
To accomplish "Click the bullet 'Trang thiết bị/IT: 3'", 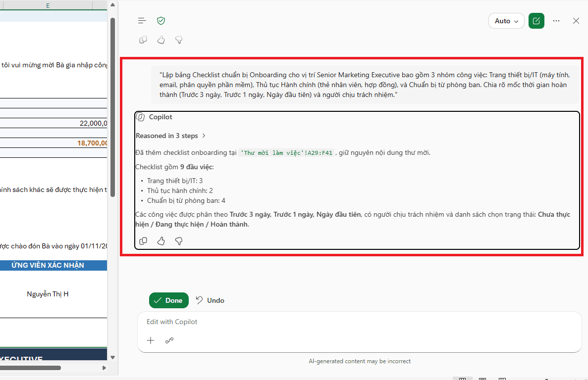I will (x=175, y=181).
